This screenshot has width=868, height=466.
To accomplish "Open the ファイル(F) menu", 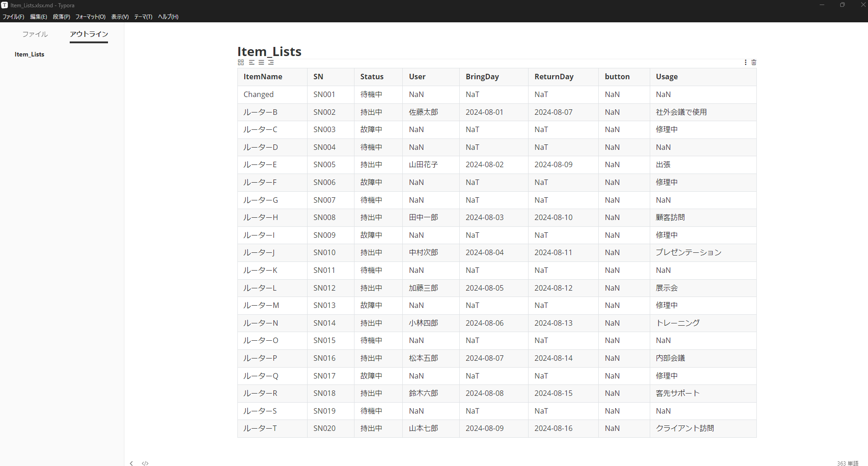I will pyautogui.click(x=13, y=17).
